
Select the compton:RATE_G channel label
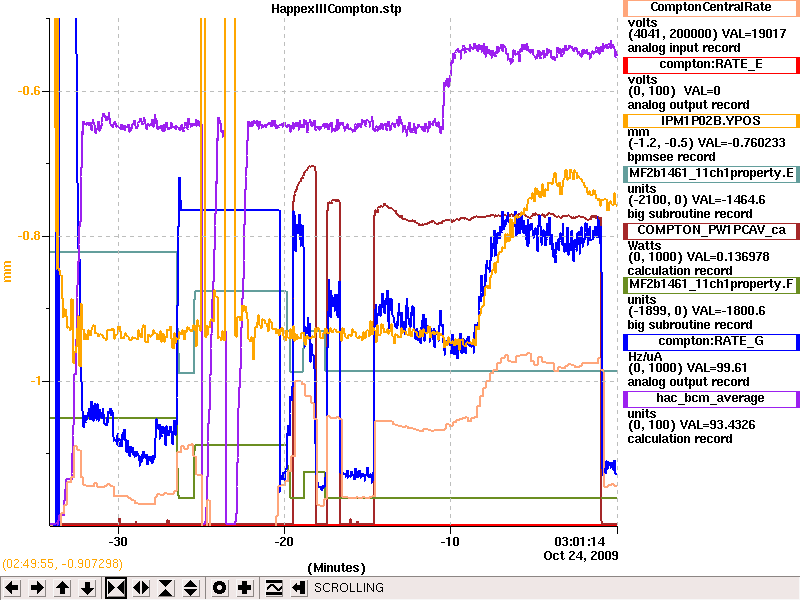point(711,341)
